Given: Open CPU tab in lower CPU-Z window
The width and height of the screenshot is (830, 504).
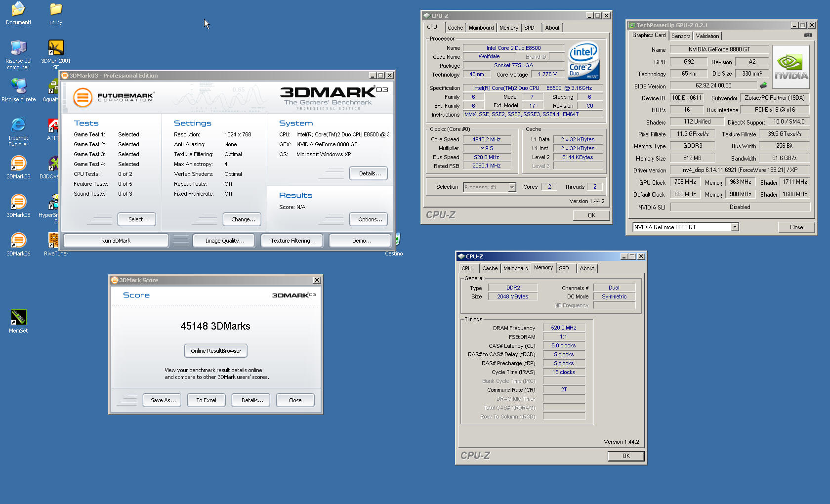Looking at the screenshot, I should [x=467, y=269].
